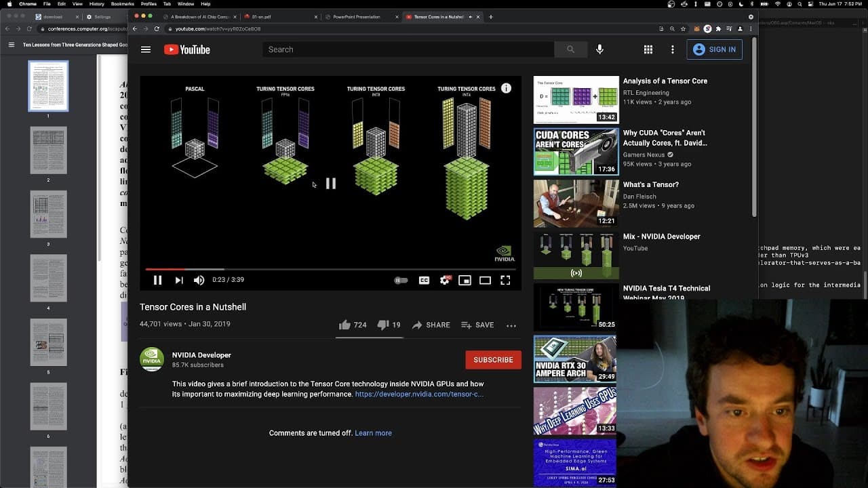Mute the video volume
The height and width of the screenshot is (488, 868).
pyautogui.click(x=199, y=280)
